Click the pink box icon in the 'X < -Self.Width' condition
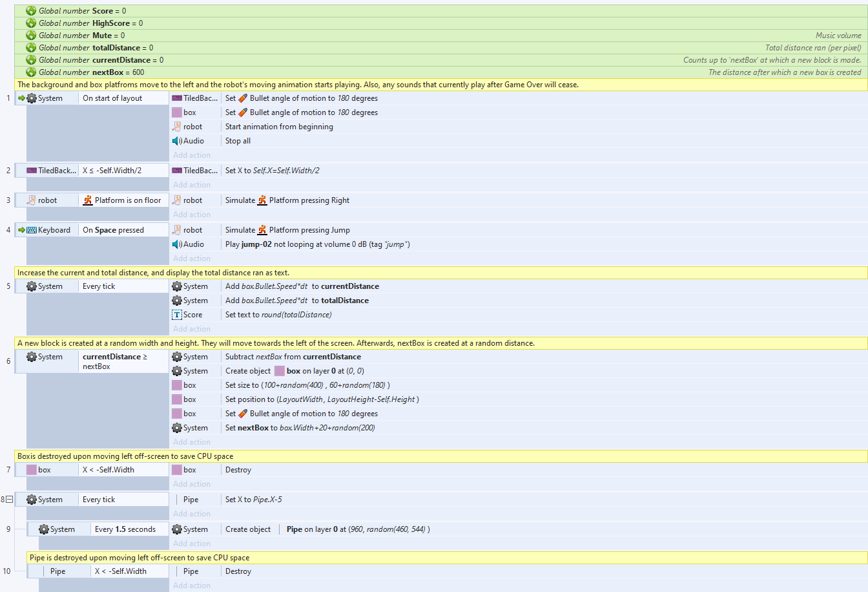 (x=32, y=470)
